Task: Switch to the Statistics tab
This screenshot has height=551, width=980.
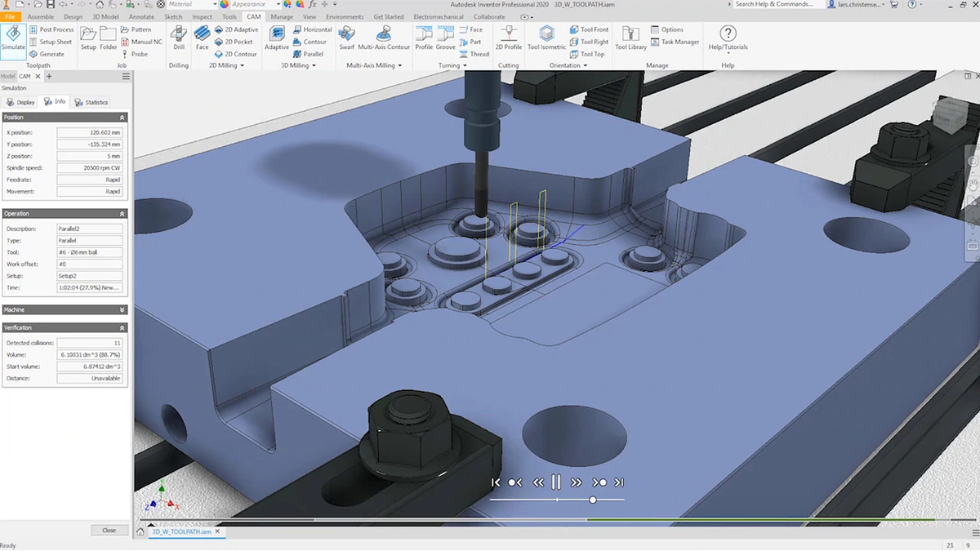Action: [90, 101]
